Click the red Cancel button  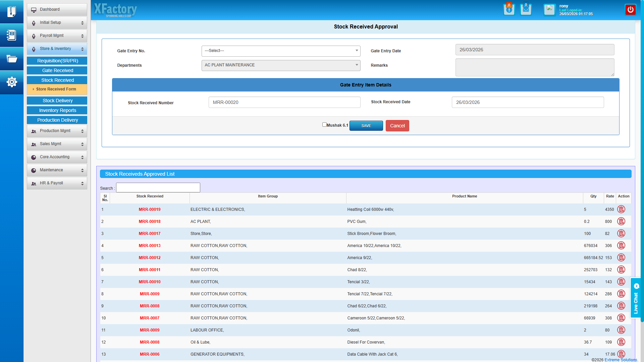point(397,126)
